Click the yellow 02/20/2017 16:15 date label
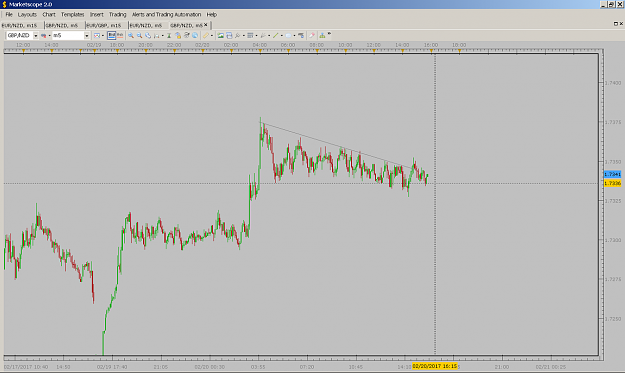The height and width of the screenshot is (373, 625). (434, 366)
